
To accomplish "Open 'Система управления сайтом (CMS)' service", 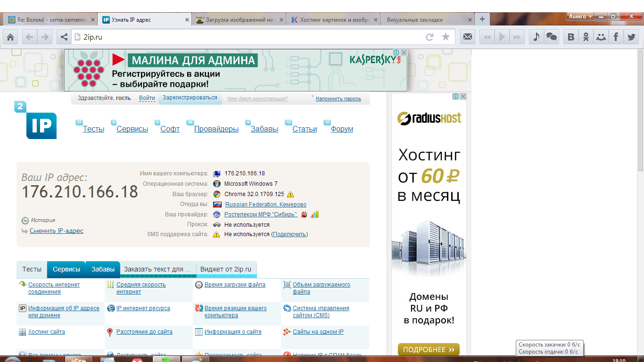I will [321, 312].
